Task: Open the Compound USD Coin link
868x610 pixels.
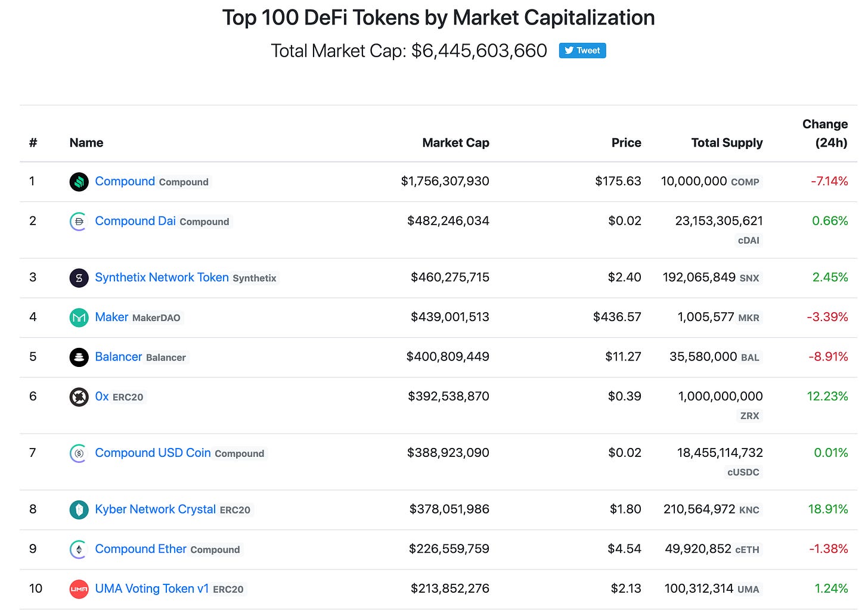Action: click(153, 453)
